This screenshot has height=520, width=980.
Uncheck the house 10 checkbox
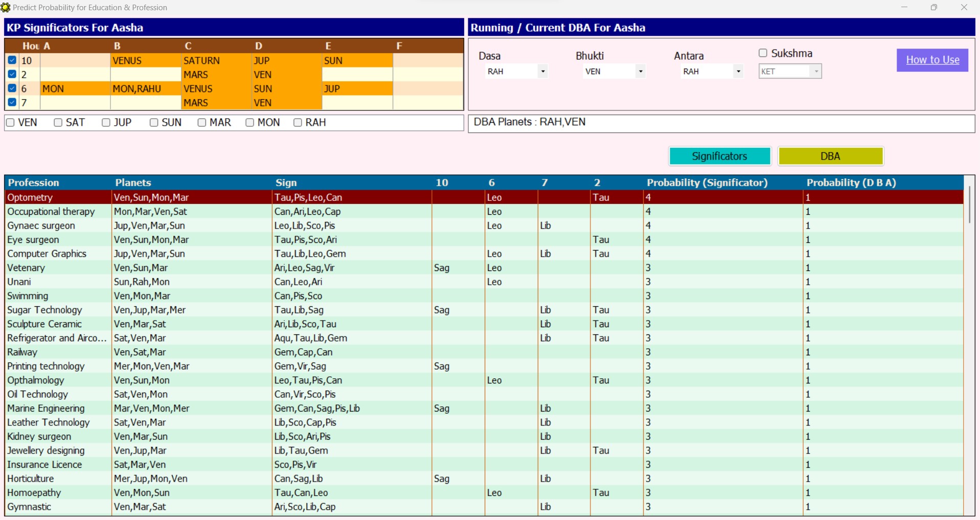12,60
